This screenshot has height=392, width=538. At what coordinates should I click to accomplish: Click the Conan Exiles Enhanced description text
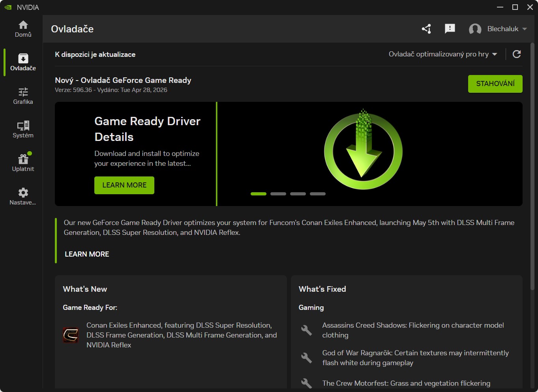point(182,335)
